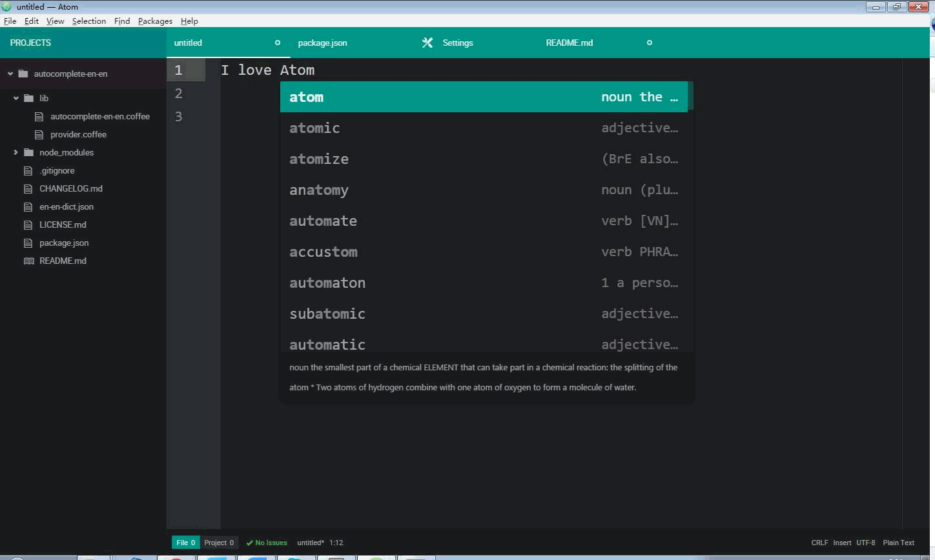Click the green checkmark No Issues icon
The height and width of the screenshot is (560, 935).
(x=250, y=543)
